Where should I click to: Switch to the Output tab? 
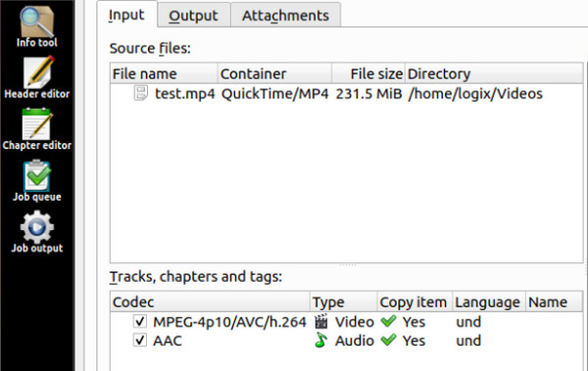coord(193,16)
